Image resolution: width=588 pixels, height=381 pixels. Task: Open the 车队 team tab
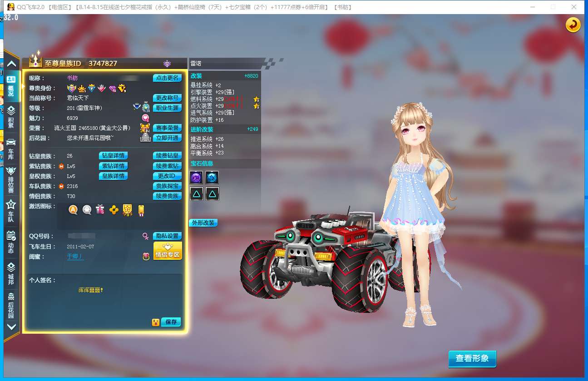pyautogui.click(x=11, y=212)
